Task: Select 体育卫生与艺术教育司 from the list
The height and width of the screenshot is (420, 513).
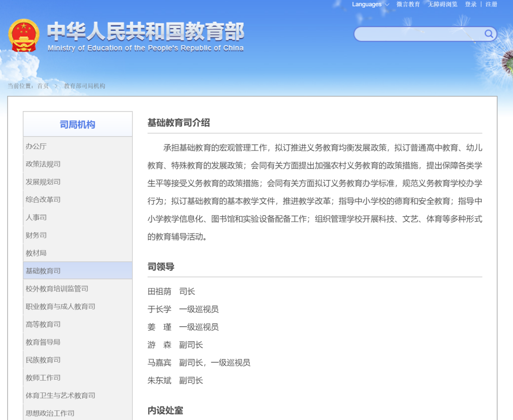Action: (x=60, y=395)
